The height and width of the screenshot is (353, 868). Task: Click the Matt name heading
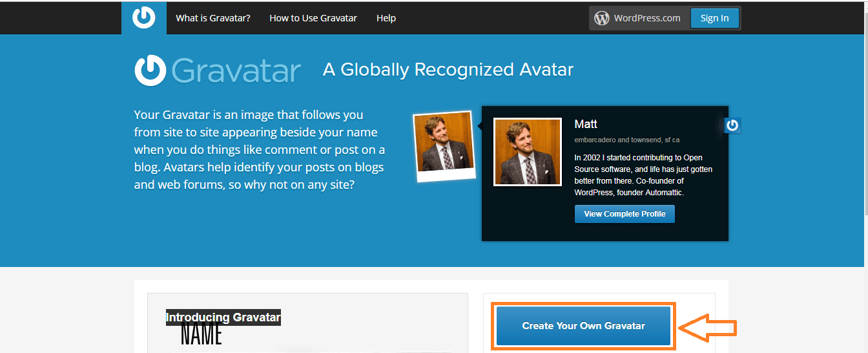point(586,124)
